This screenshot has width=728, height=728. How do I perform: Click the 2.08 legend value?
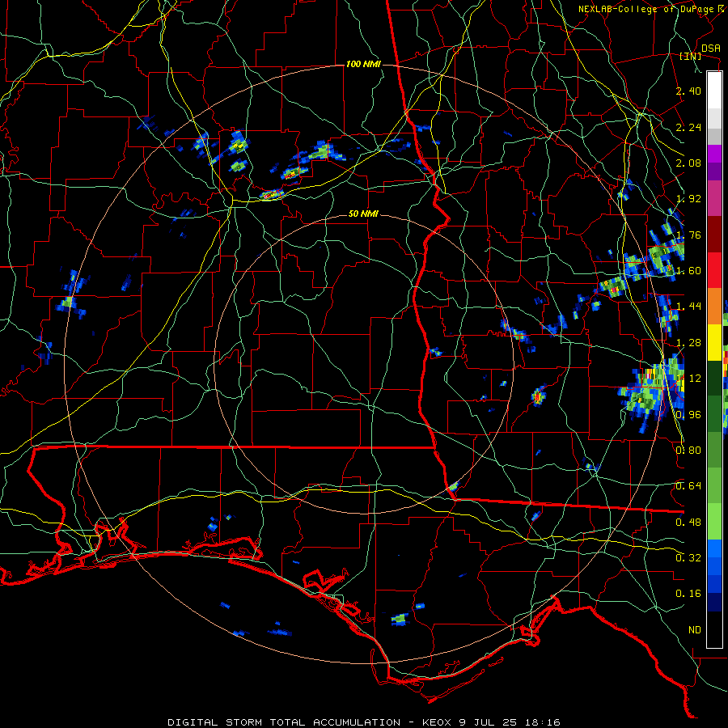click(688, 163)
